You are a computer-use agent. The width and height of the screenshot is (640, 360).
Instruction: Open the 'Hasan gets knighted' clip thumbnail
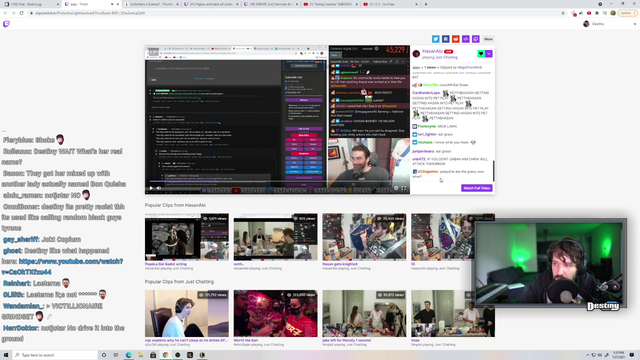point(364,237)
